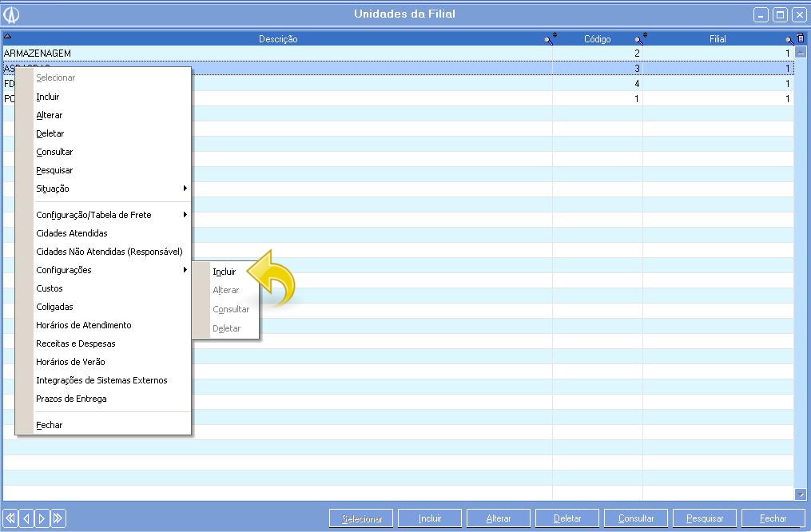811x532 pixels.
Task: Choose Incluir in the Configurações submenu
Action: tap(225, 272)
